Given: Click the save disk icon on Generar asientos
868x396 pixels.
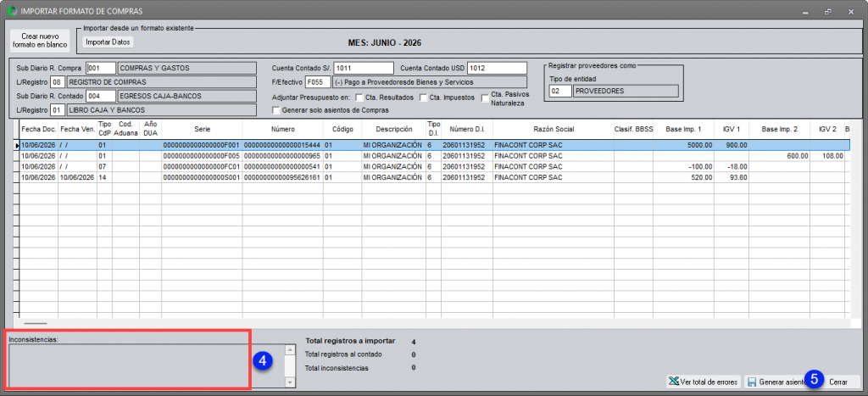Looking at the screenshot, I should point(752,382).
